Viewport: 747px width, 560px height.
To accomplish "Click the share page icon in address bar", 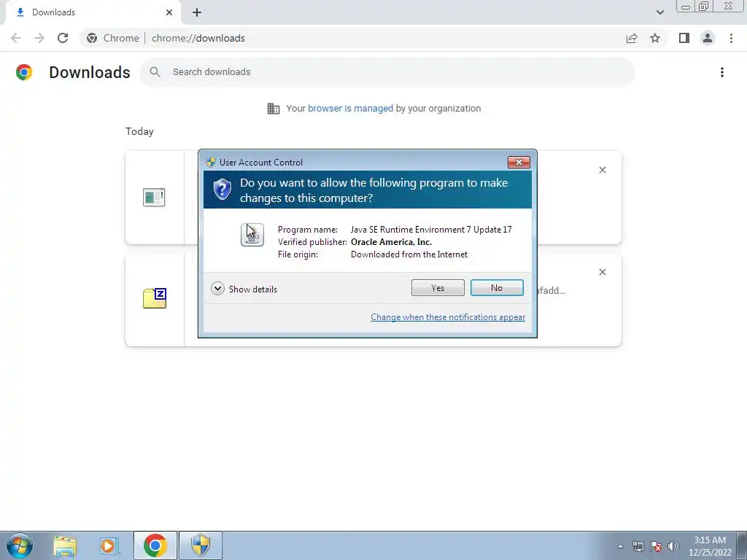I will [x=632, y=38].
